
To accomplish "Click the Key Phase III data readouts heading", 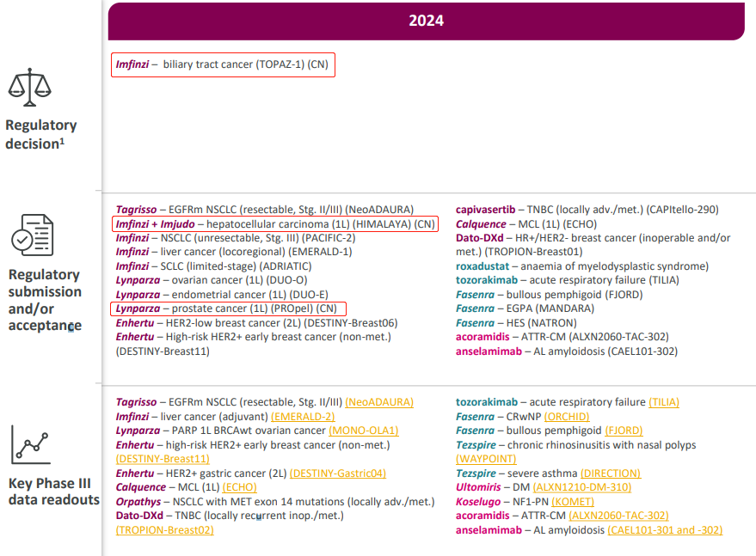I will pos(54,491).
